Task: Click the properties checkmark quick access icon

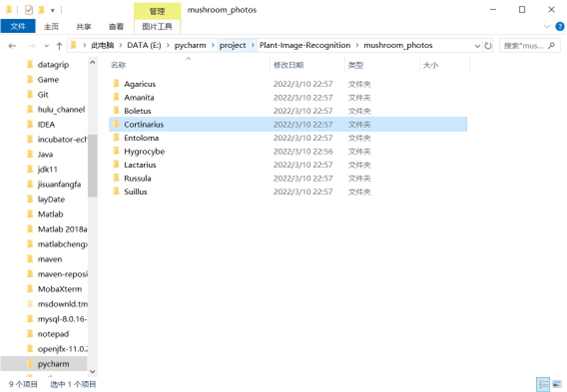Action: point(29,10)
